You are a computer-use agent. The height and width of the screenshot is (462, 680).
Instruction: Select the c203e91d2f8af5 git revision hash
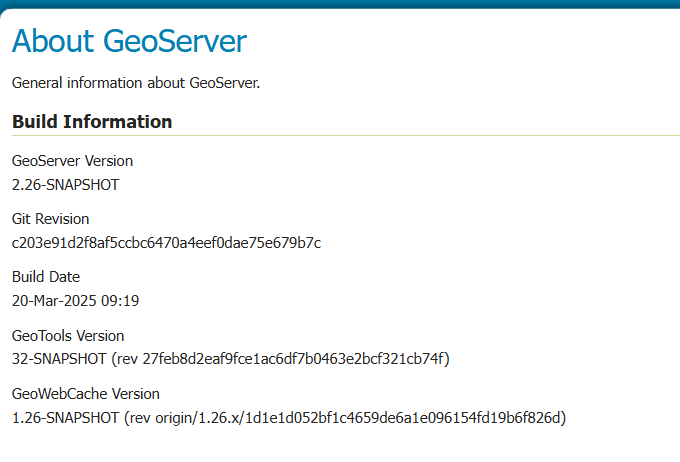click(x=167, y=243)
